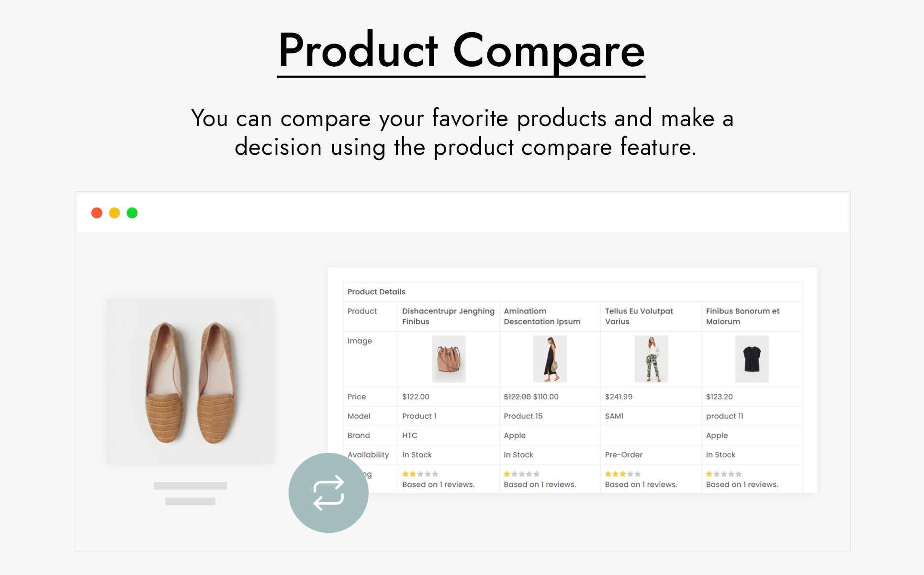Image resolution: width=924 pixels, height=575 pixels.
Task: Click the three-star rating for SAM1 product
Action: 622,474
